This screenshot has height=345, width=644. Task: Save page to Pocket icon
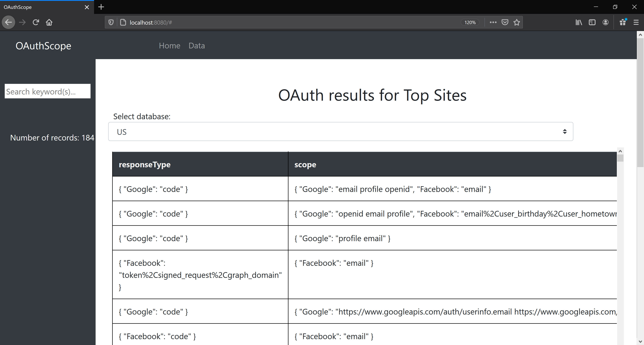(x=505, y=22)
